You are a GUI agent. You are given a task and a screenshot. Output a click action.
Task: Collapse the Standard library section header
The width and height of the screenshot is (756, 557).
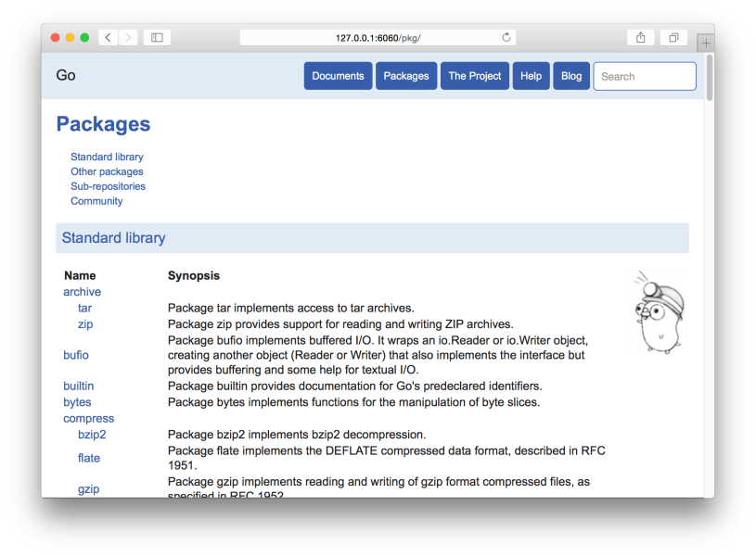(x=113, y=238)
